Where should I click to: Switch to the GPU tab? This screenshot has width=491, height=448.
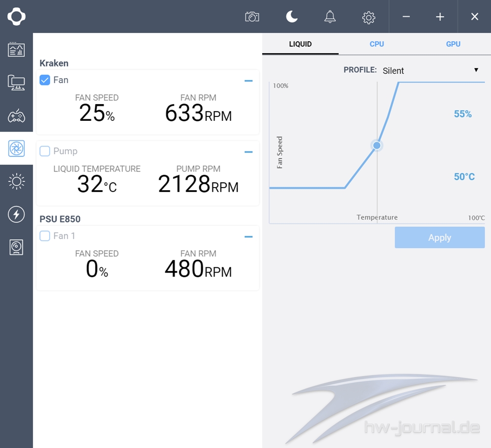click(x=453, y=44)
